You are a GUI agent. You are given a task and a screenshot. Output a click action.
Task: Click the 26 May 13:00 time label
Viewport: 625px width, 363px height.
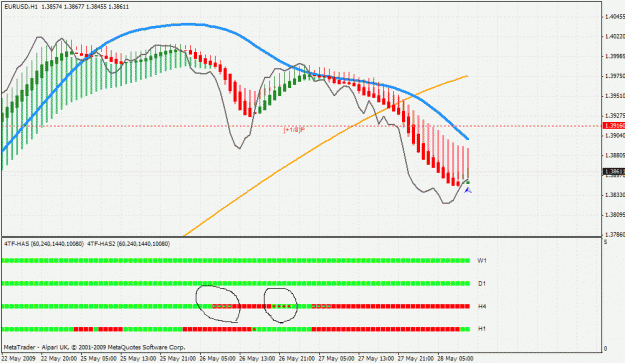(257, 358)
